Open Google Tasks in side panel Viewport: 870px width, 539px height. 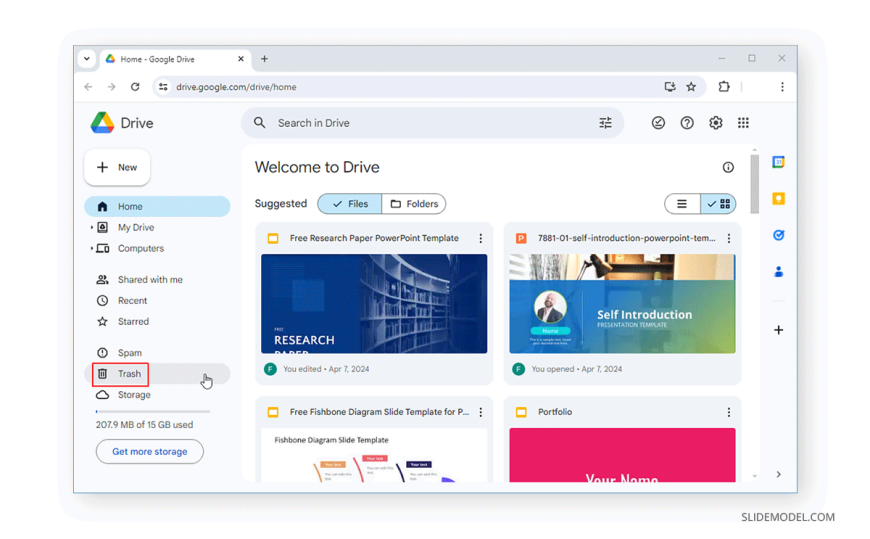pos(778,235)
